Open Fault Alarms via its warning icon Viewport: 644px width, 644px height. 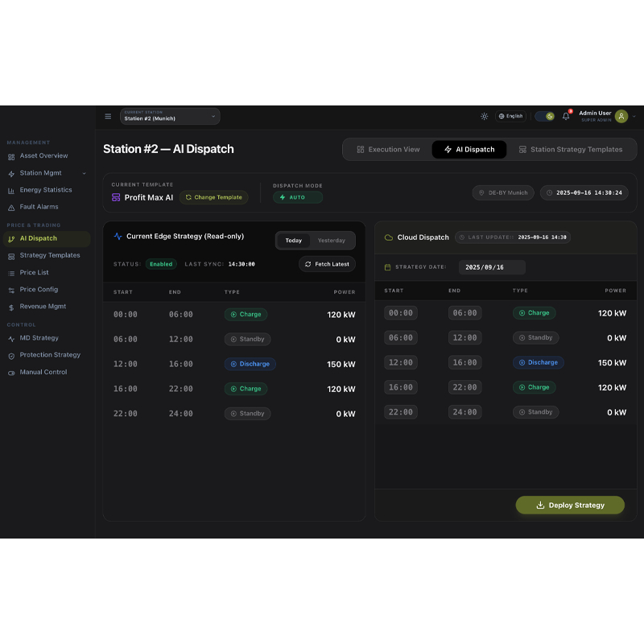tap(13, 207)
